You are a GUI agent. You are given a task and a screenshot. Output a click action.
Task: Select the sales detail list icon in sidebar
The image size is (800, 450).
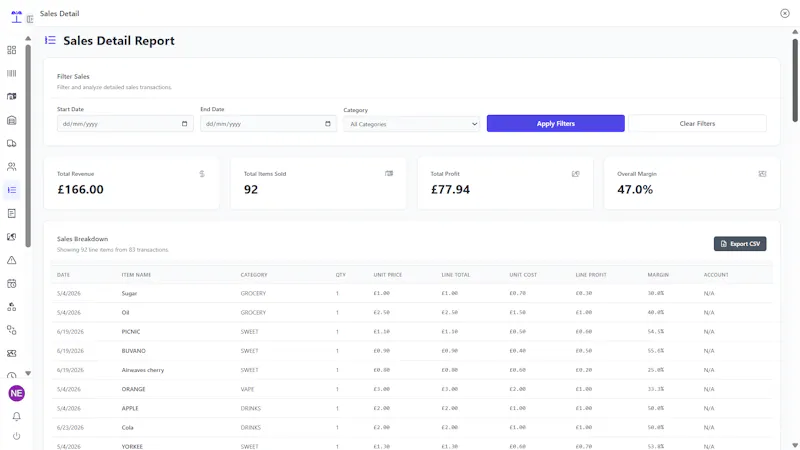[x=12, y=190]
